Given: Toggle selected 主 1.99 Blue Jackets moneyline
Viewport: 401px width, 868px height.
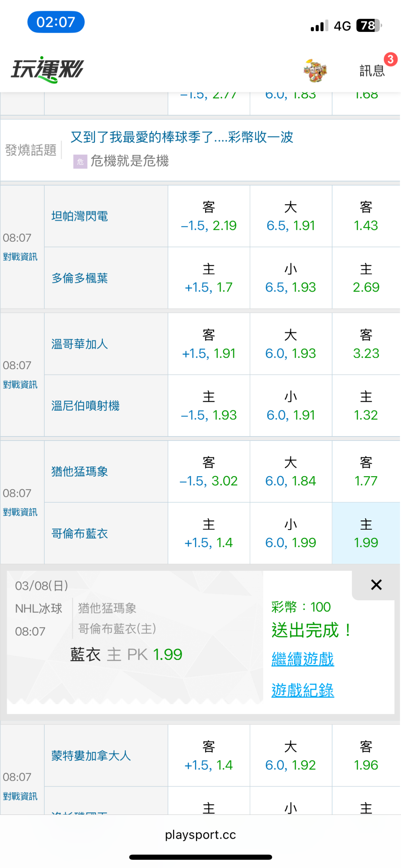Looking at the screenshot, I should (x=366, y=533).
